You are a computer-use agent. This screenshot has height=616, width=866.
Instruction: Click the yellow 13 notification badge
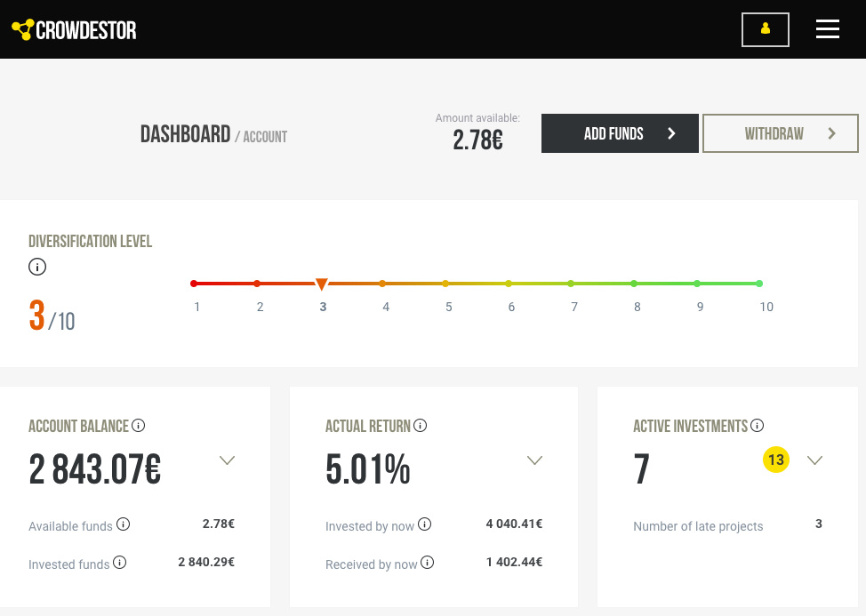(776, 460)
